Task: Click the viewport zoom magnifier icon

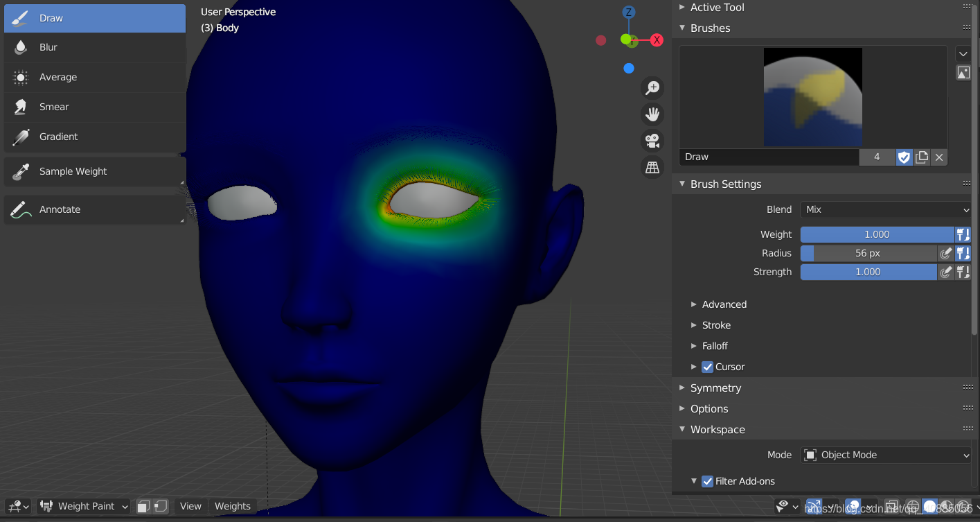Action: [652, 88]
